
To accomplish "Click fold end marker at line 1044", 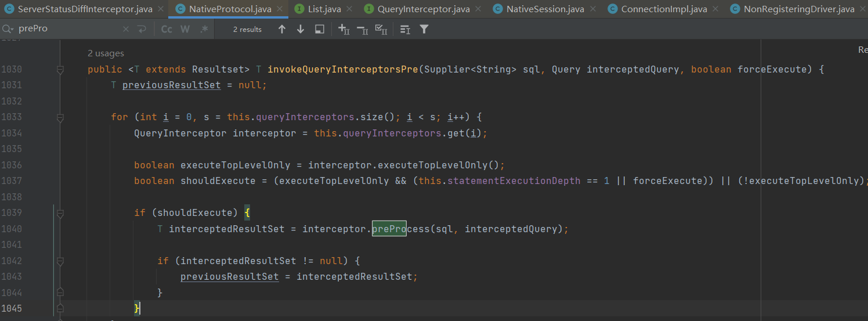I will [x=60, y=293].
